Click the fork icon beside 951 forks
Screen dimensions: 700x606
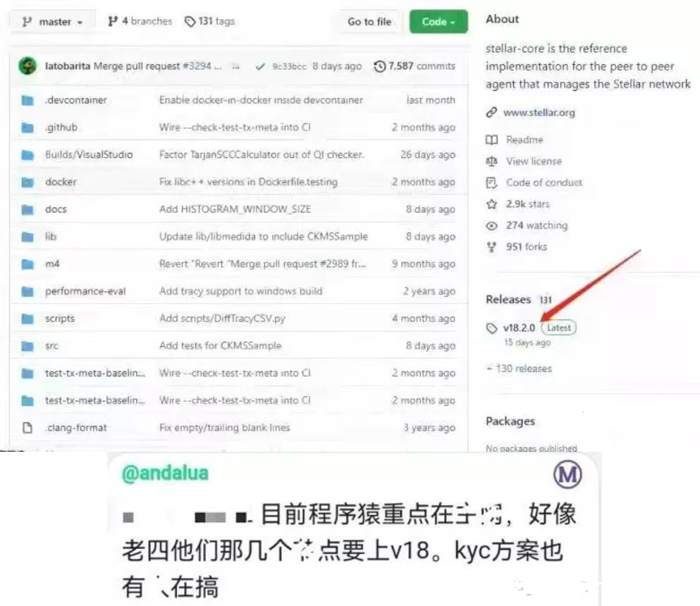(491, 247)
